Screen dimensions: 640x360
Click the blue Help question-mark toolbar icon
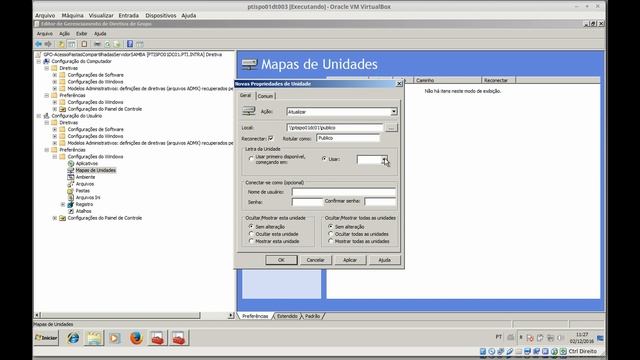[x=130, y=44]
